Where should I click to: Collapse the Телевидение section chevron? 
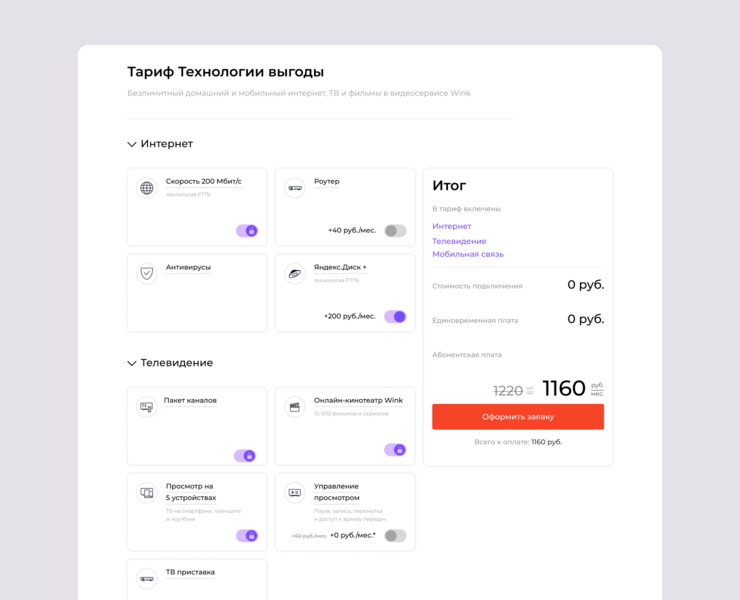132,363
